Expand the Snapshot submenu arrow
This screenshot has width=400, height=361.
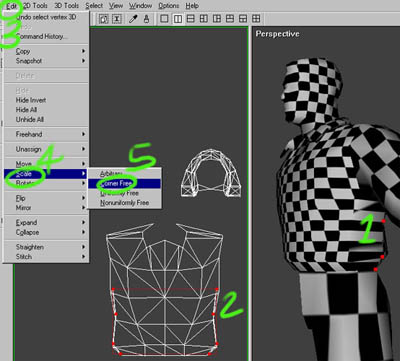83,61
